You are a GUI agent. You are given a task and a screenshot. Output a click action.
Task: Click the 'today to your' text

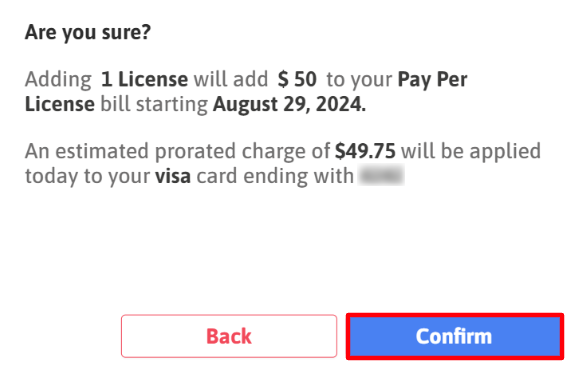tap(87, 176)
